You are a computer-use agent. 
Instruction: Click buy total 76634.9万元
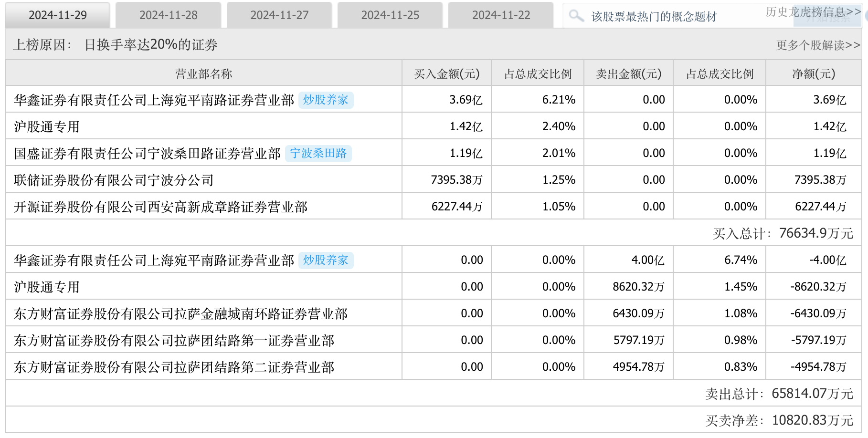pyautogui.click(x=816, y=233)
